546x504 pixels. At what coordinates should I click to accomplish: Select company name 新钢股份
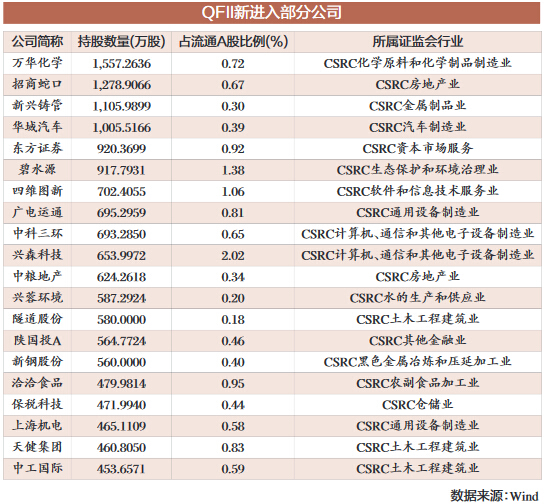point(37,362)
